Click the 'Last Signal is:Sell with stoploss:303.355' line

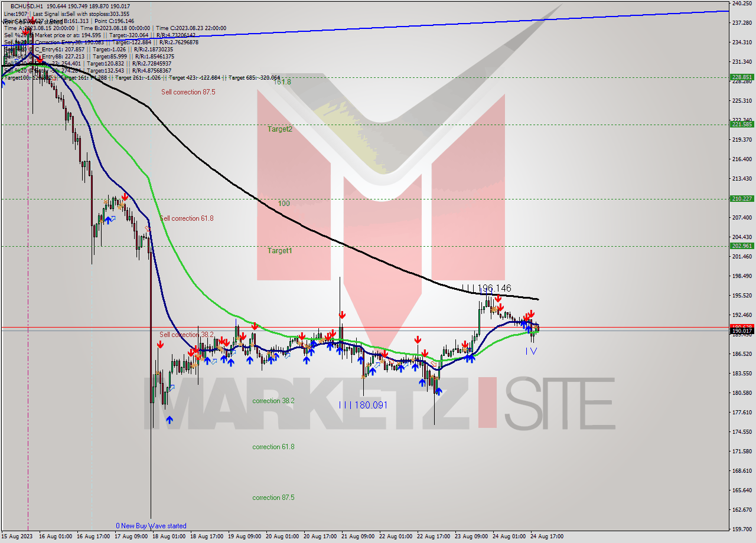click(x=82, y=14)
